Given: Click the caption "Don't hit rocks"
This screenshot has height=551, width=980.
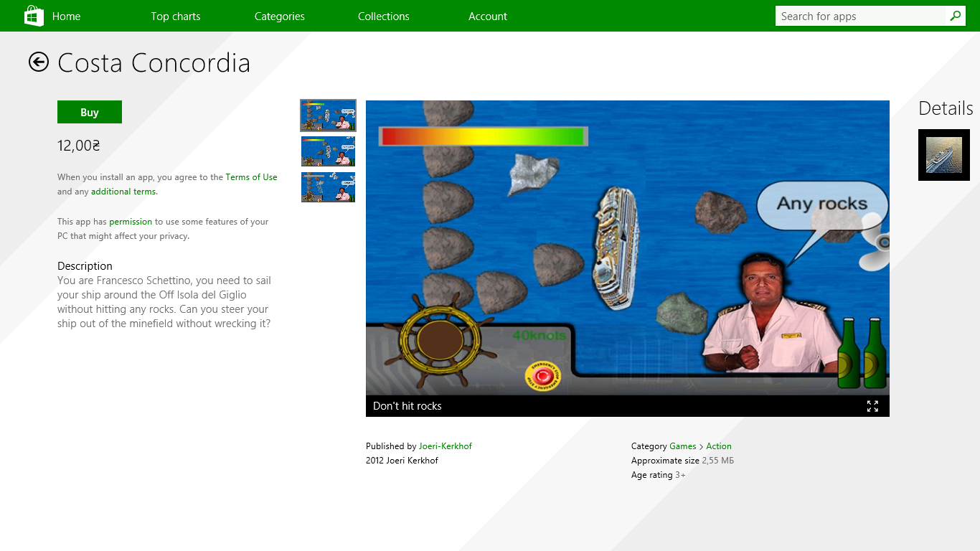Looking at the screenshot, I should pyautogui.click(x=407, y=406).
